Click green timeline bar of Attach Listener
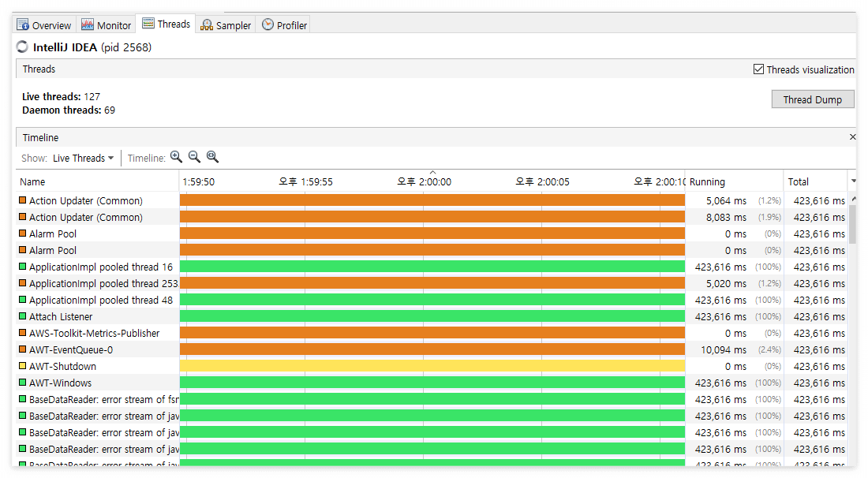 [432, 316]
